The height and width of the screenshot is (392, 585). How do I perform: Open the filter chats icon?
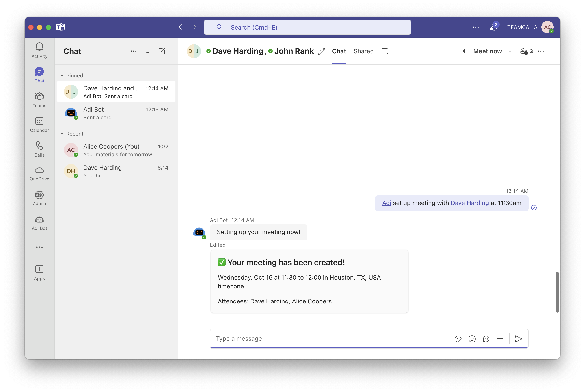(x=147, y=51)
